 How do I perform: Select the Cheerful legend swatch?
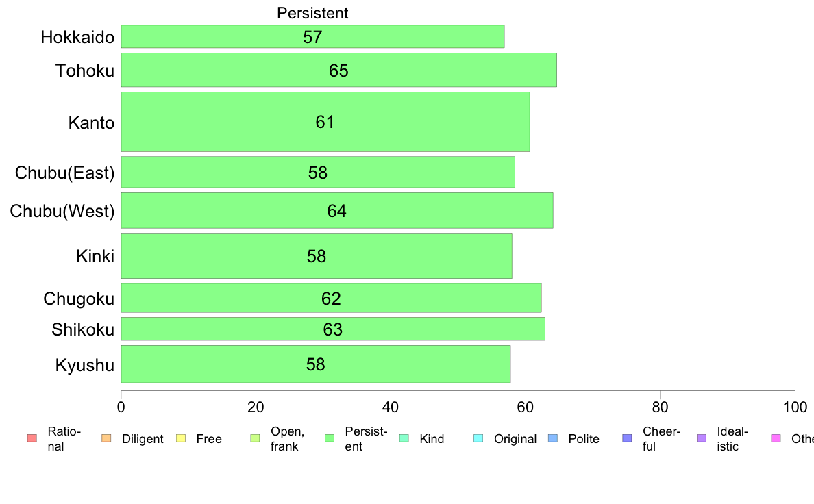coord(627,438)
